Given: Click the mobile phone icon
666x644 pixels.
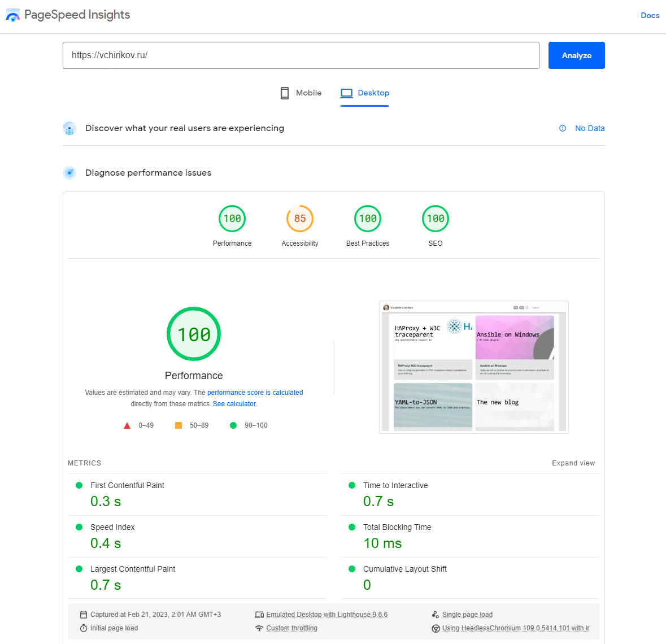Looking at the screenshot, I should pos(285,93).
